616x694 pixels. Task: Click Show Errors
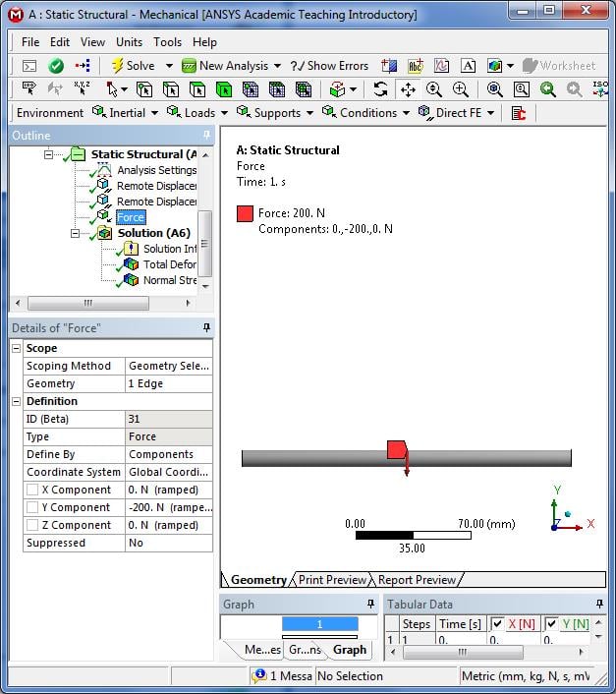[x=329, y=66]
